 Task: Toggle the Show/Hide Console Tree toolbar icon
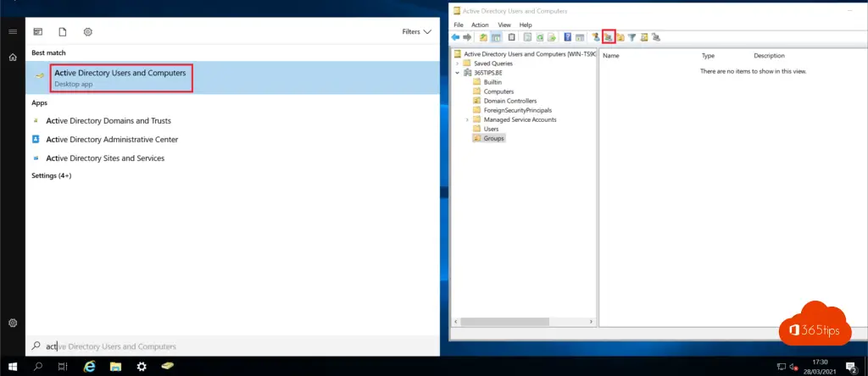[496, 37]
